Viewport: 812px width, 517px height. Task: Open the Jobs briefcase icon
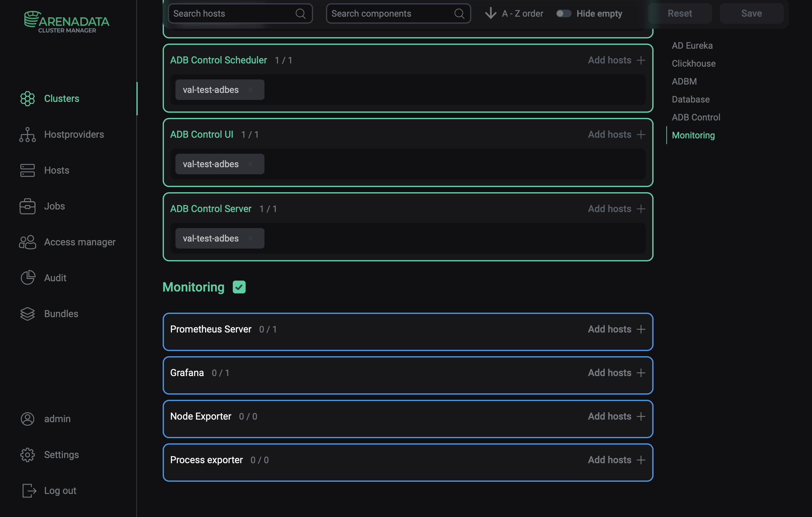pos(27,206)
